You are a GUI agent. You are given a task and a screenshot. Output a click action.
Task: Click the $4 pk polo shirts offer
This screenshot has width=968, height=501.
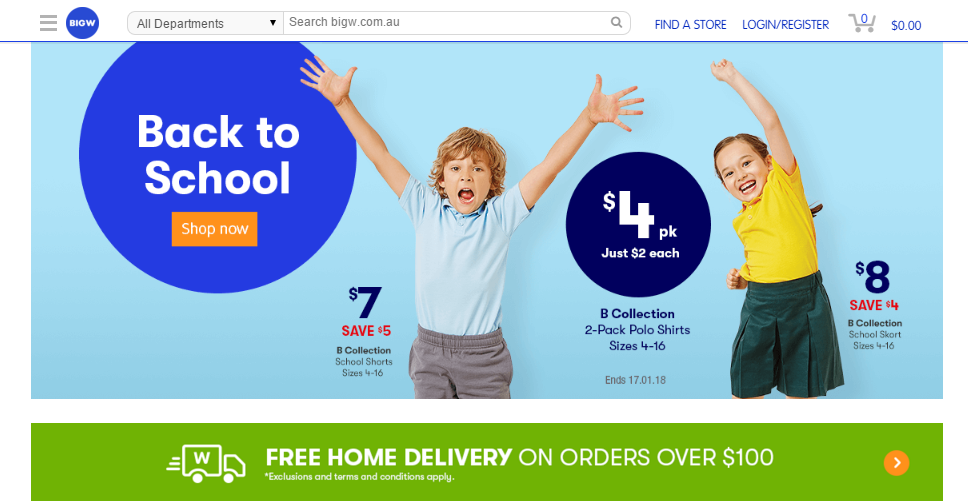tap(638, 224)
